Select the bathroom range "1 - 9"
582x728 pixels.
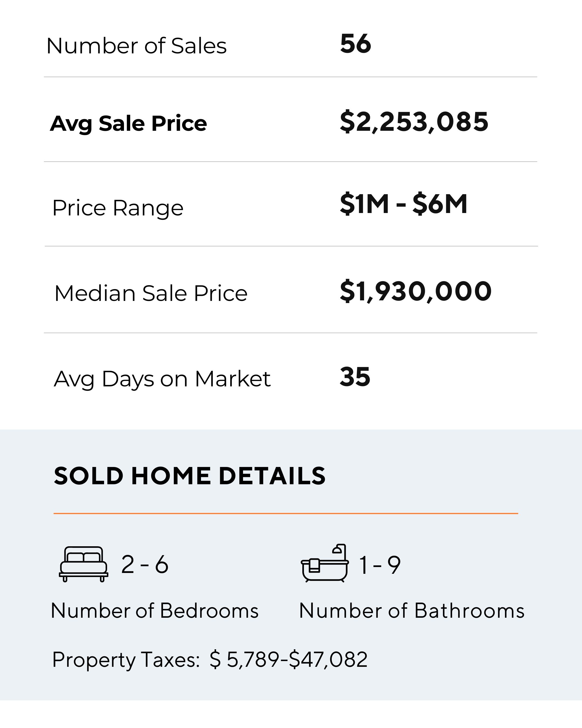coord(380,565)
